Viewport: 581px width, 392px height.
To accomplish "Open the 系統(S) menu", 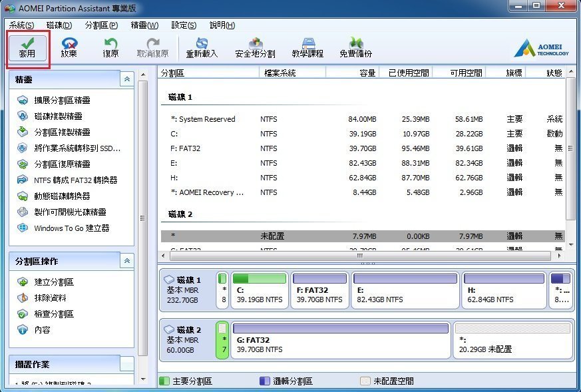I will click(x=21, y=25).
